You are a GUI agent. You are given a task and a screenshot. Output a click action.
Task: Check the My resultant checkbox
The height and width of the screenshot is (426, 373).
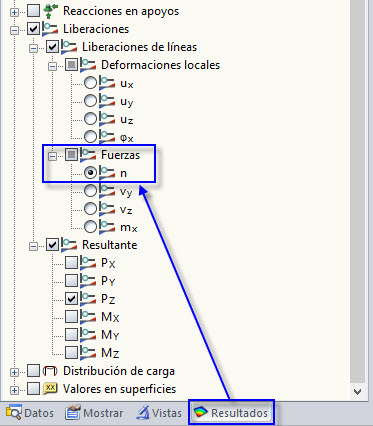point(71,335)
